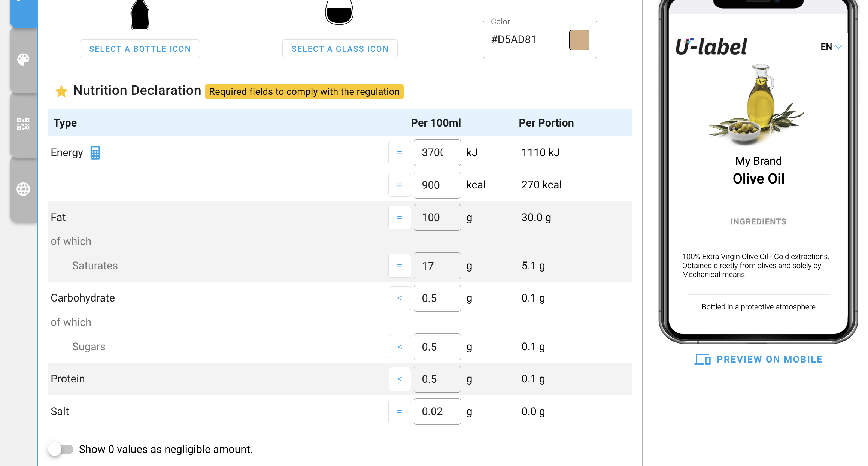This screenshot has width=868, height=466.
Task: Click the Preview on Mobile link
Action: 769,360
